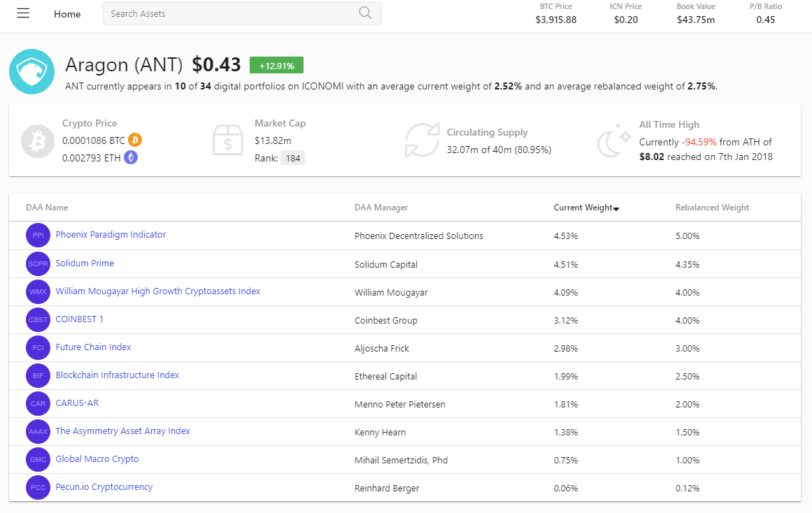Screen dimensions: 812x513
Task: Click the WMX portfolio badge icon
Action: (x=38, y=291)
